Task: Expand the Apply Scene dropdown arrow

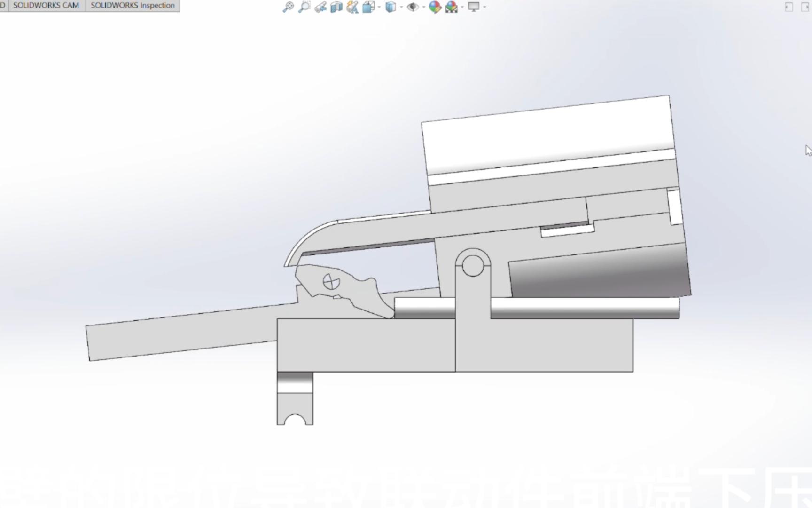Action: point(462,7)
